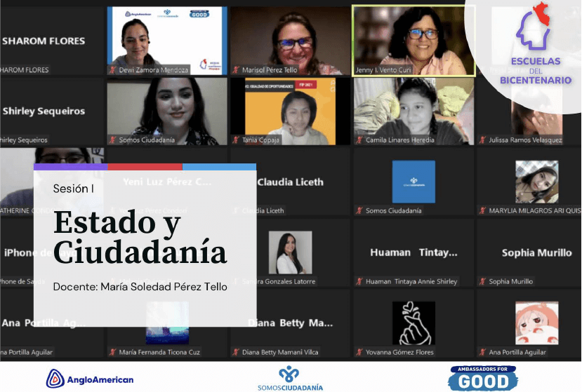Click the 'Yovanna Gómez Flores' name label

click(x=399, y=352)
